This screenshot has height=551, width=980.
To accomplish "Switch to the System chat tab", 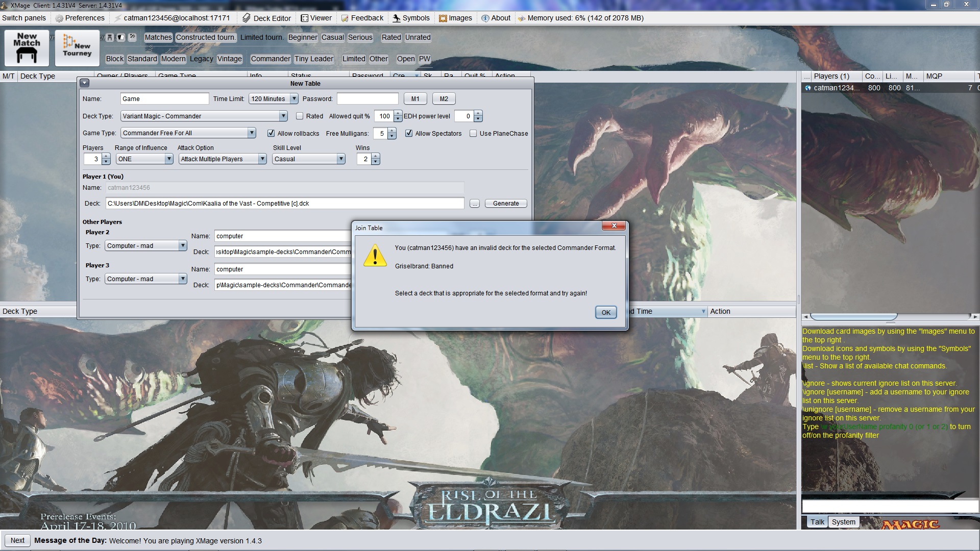I will 843,522.
